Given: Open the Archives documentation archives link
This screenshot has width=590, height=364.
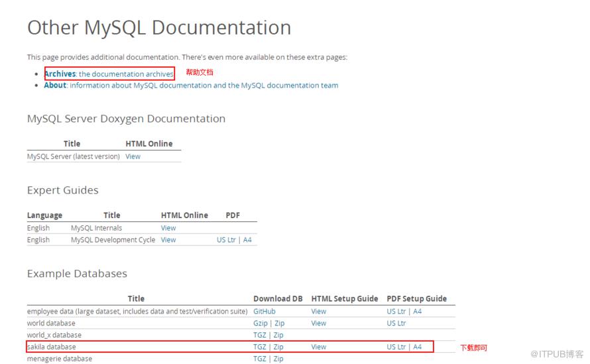Looking at the screenshot, I should pyautogui.click(x=109, y=74).
